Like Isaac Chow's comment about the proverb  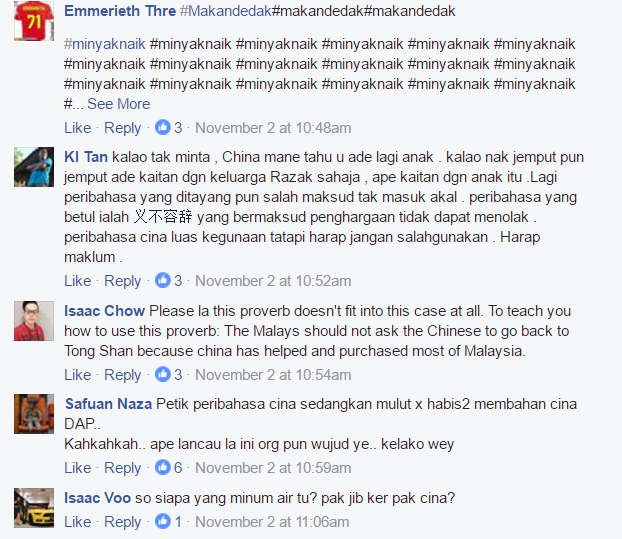(78, 375)
